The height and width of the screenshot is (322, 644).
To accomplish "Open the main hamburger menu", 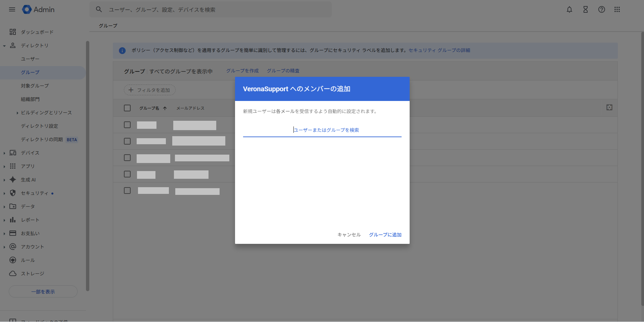I will coord(12,9).
